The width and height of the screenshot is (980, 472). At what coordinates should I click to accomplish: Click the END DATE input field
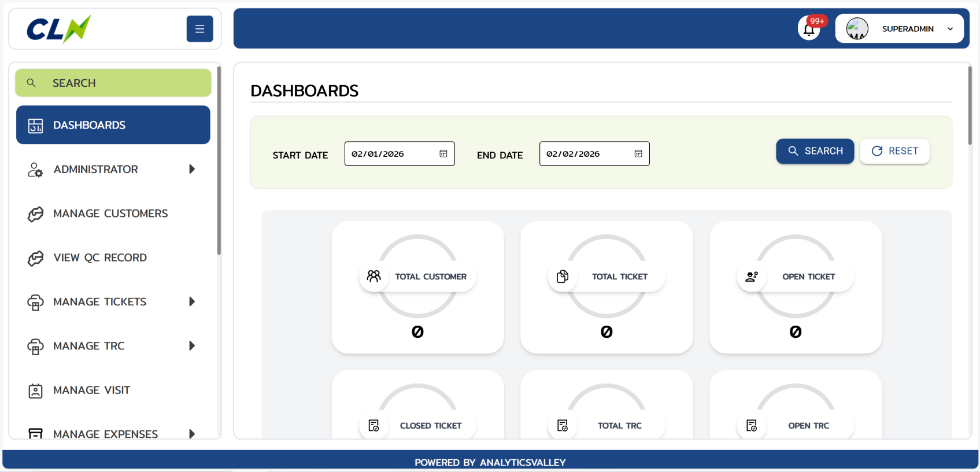(594, 154)
